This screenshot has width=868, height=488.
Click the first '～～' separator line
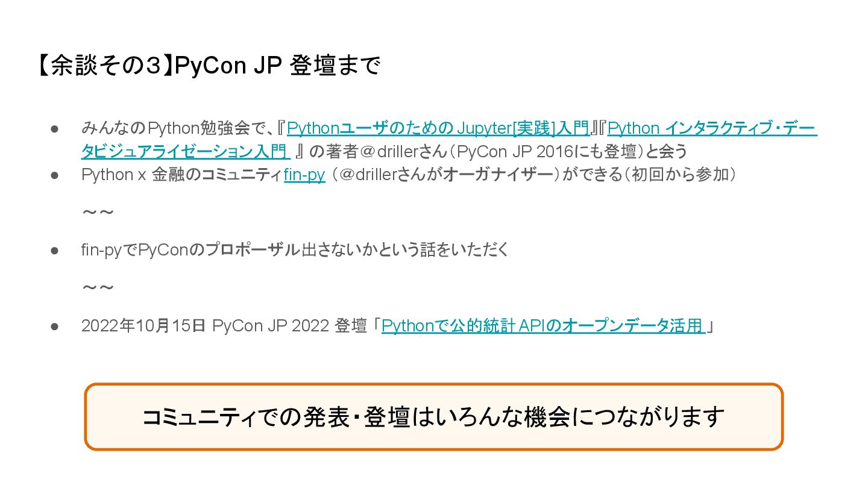(98, 212)
